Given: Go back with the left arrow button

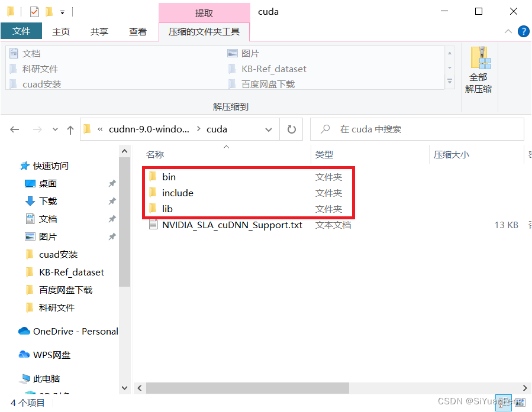Looking at the screenshot, I should (15, 129).
